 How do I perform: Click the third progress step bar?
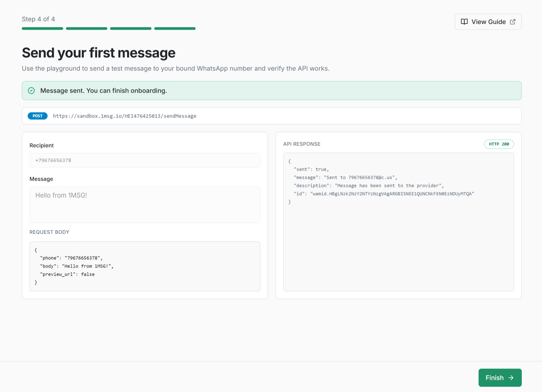(x=131, y=28)
